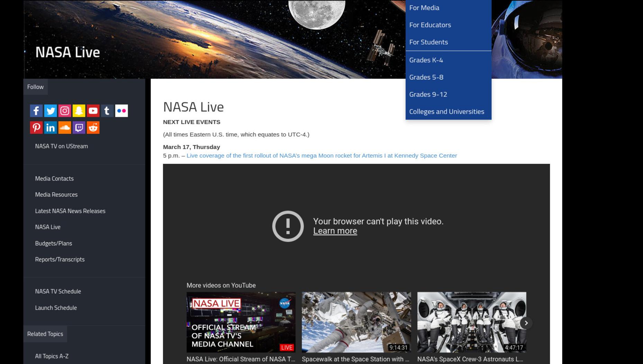643x364 pixels.
Task: Choose Grades 9-12 from the menu
Action: click(x=448, y=94)
